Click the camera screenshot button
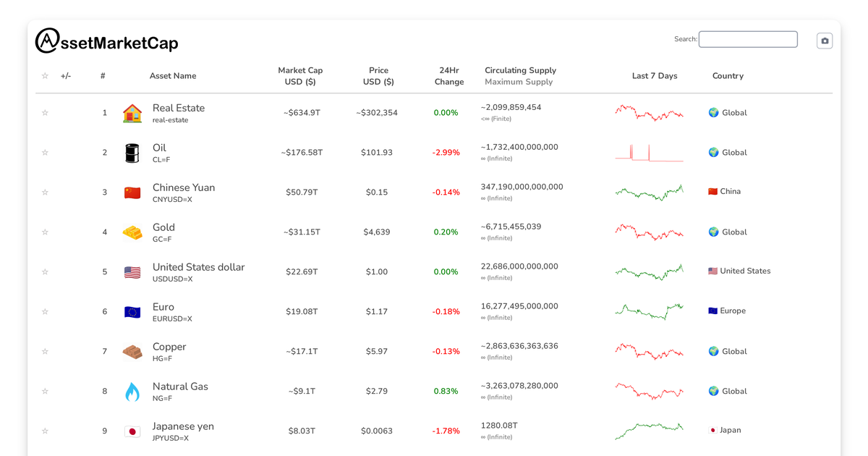The width and height of the screenshot is (868, 456). 825,41
